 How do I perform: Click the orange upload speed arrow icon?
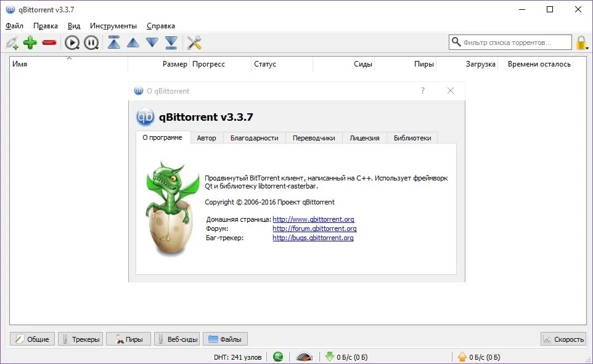462,357
